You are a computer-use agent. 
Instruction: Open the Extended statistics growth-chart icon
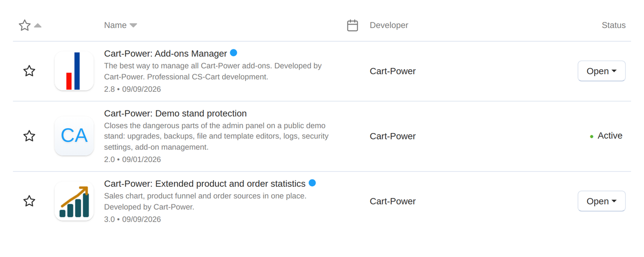(x=74, y=201)
